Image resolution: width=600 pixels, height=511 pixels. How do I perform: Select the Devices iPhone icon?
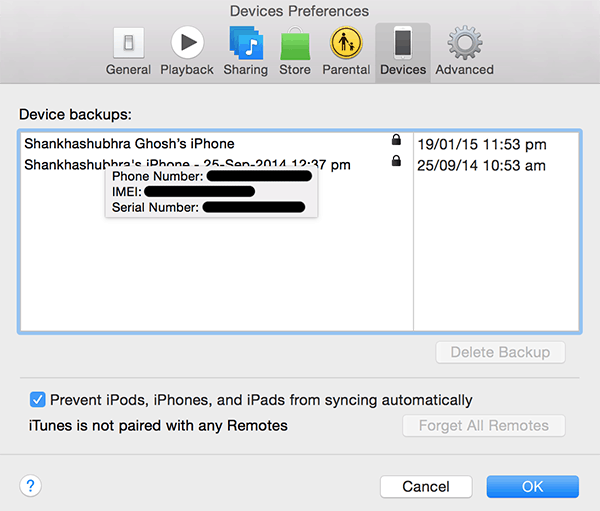[x=403, y=43]
